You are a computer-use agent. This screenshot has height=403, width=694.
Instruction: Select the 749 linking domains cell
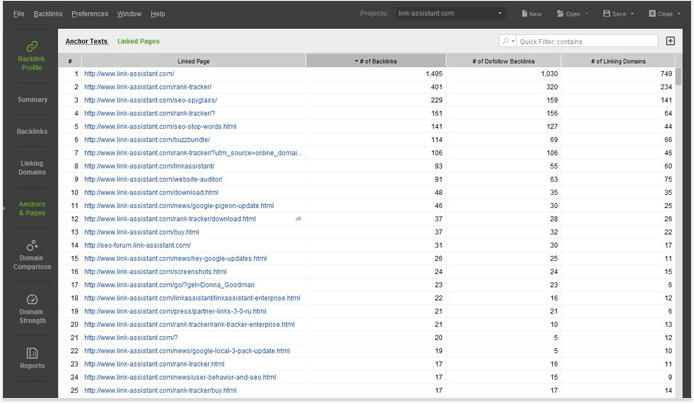(618, 74)
